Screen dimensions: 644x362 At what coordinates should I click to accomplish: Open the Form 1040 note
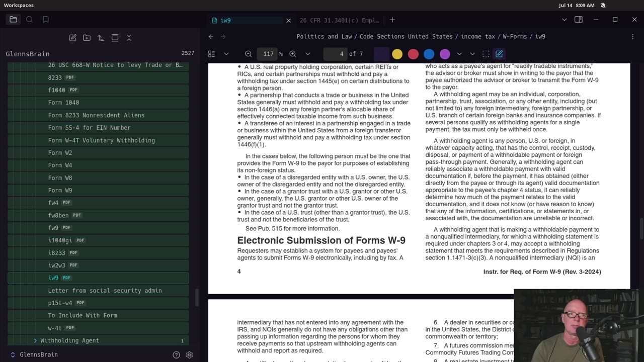tap(98, 103)
